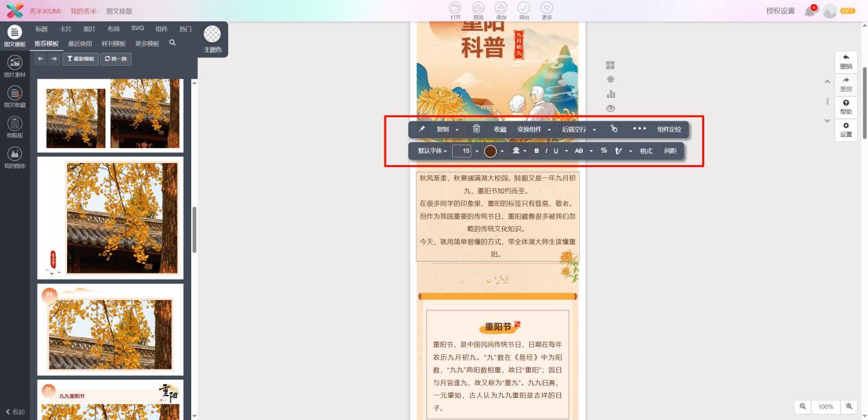Open the text alignment dropdown
868x420 pixels.
coord(519,151)
